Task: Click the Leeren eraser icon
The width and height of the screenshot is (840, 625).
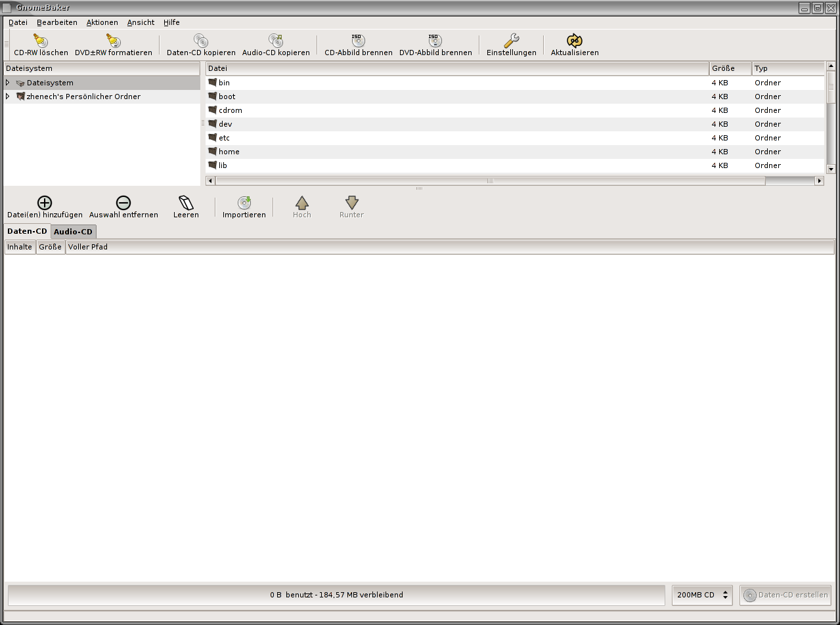Action: pyautogui.click(x=186, y=203)
